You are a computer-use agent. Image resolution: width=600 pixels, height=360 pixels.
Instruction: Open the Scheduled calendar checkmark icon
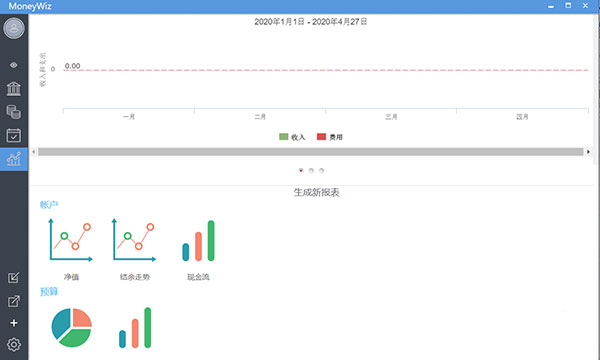coord(14,135)
